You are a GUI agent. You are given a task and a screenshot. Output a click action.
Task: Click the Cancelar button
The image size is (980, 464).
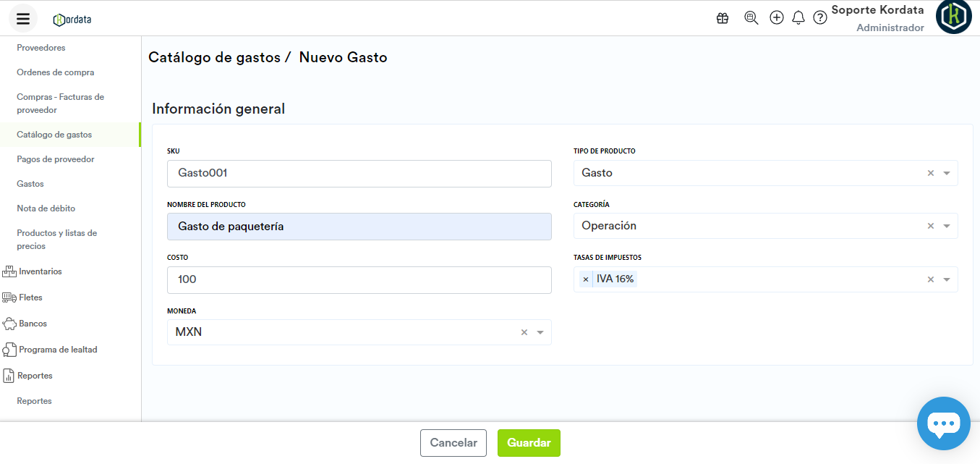453,443
